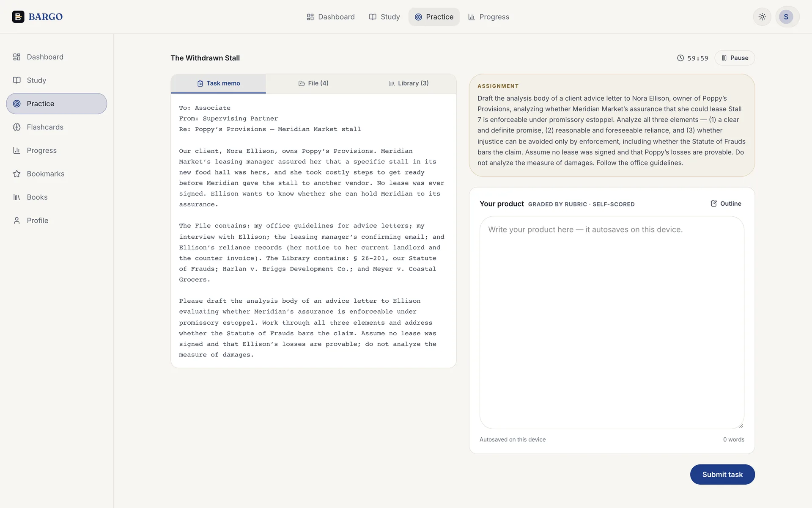Open Study in the top navigation
812x508 pixels.
(x=384, y=17)
